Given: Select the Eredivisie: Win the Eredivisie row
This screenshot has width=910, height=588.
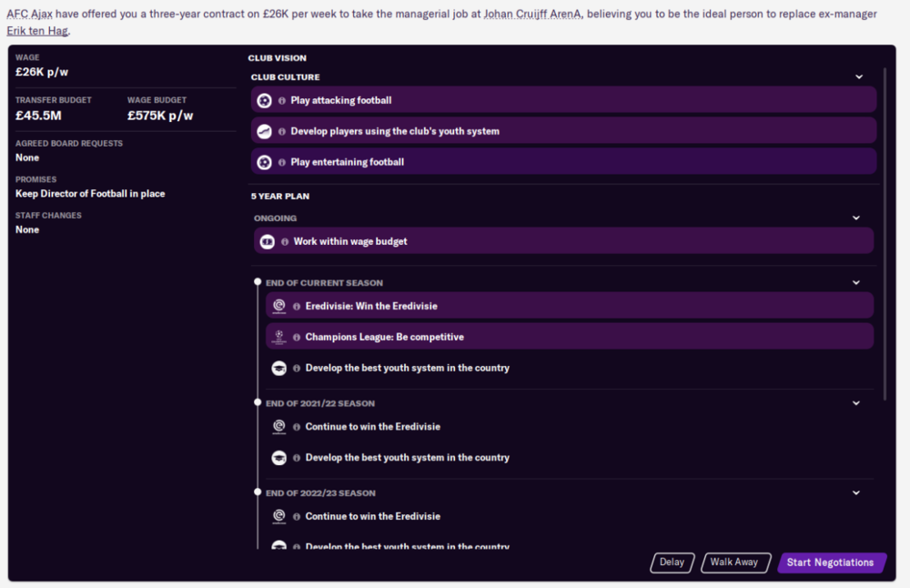Looking at the screenshot, I should coord(570,306).
